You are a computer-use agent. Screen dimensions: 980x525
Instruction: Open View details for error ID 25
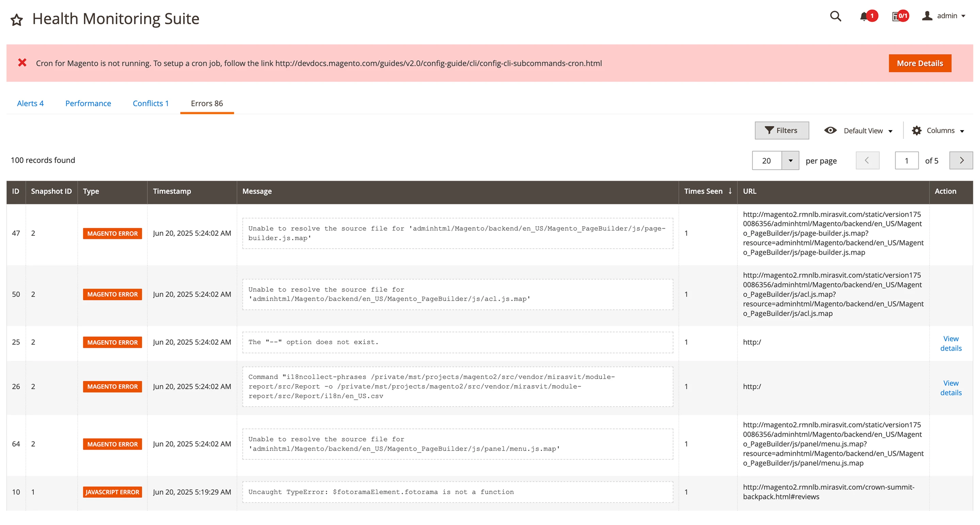(x=951, y=343)
